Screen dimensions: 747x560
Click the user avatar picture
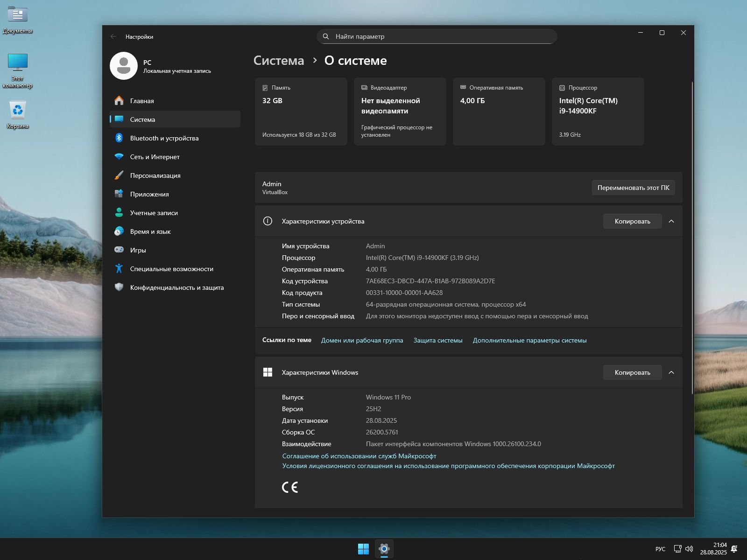(124, 66)
